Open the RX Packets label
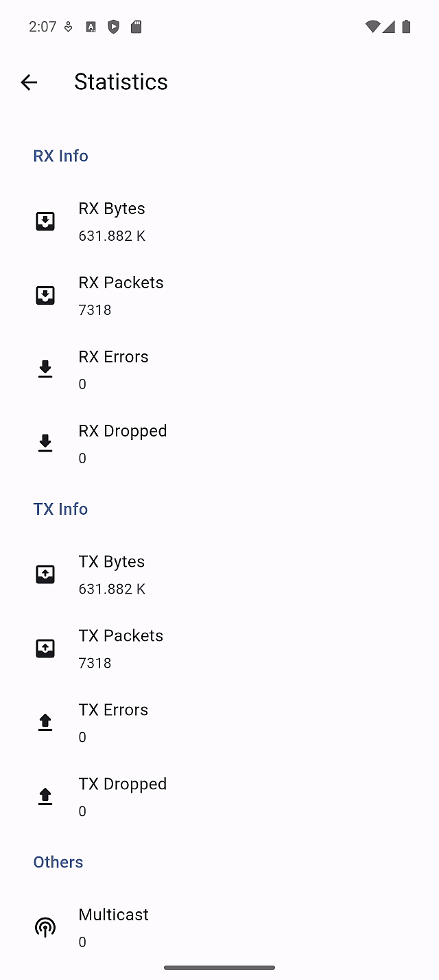This screenshot has width=439, height=980. [121, 283]
